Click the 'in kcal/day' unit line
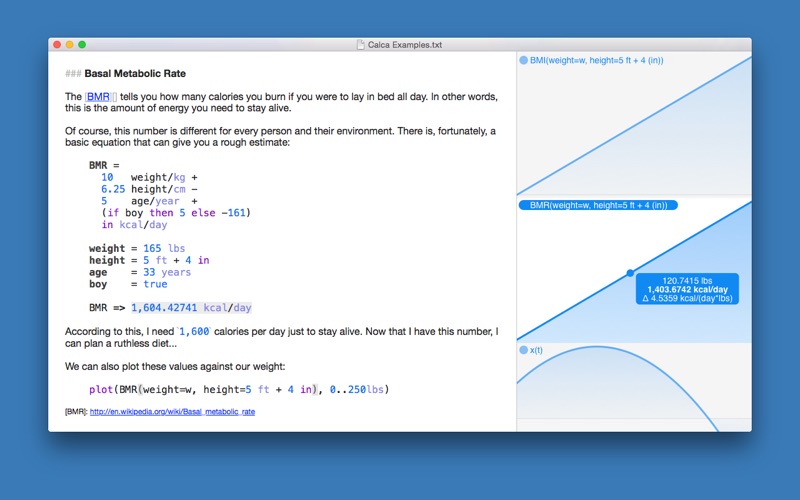The height and width of the screenshot is (500, 800). (134, 224)
